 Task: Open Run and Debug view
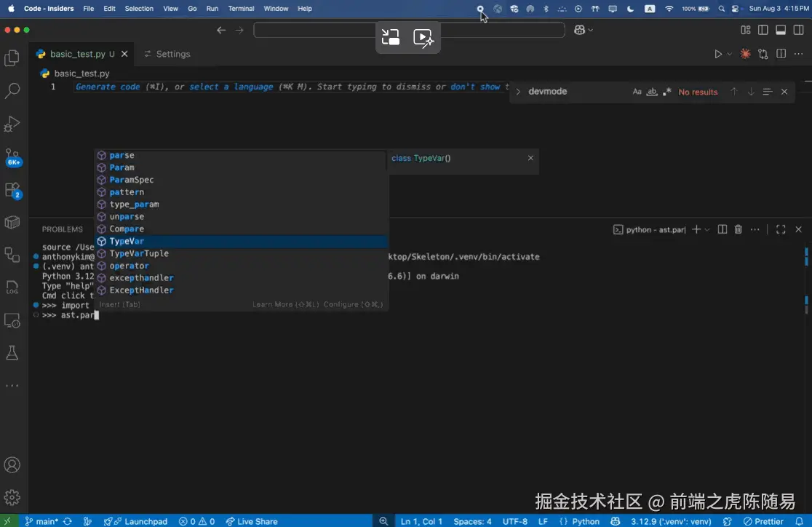pyautogui.click(x=12, y=124)
